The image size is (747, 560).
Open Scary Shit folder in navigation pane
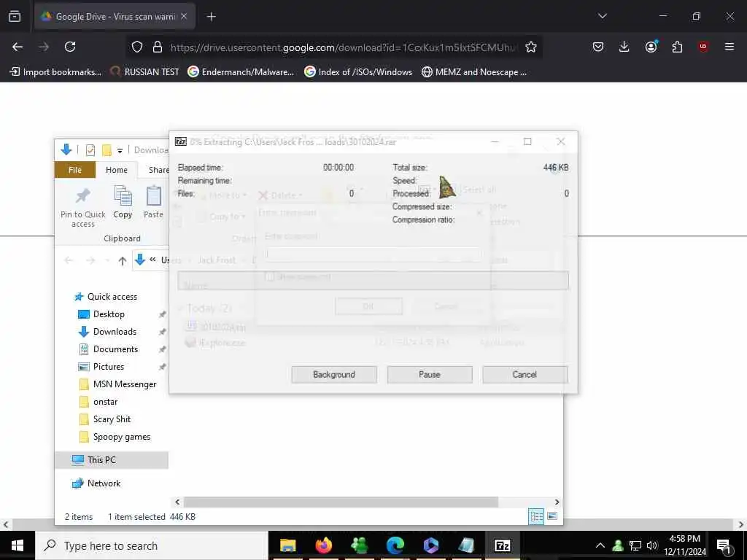click(112, 419)
